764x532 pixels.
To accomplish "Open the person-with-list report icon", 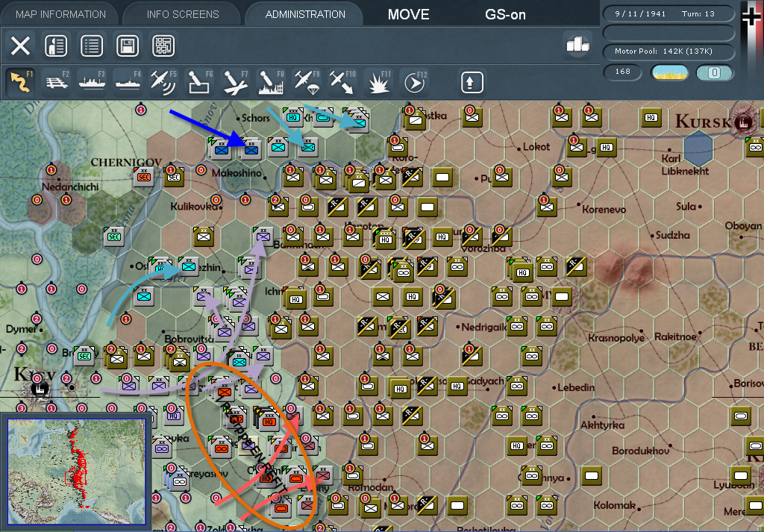I will 56,46.
